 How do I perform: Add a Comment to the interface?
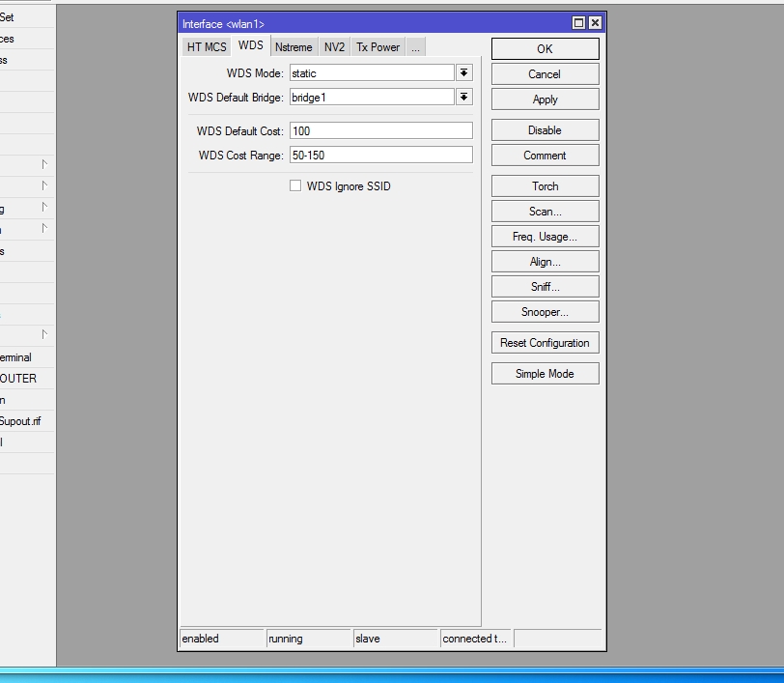[x=545, y=156]
